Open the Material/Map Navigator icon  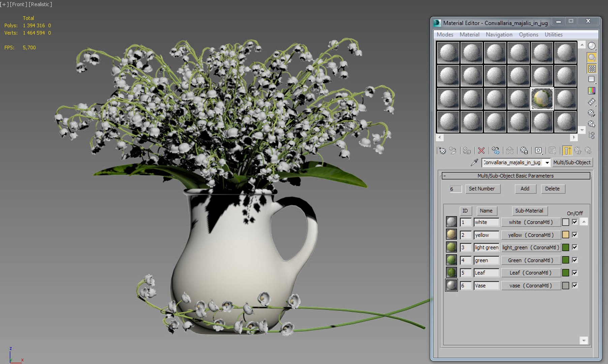(592, 135)
